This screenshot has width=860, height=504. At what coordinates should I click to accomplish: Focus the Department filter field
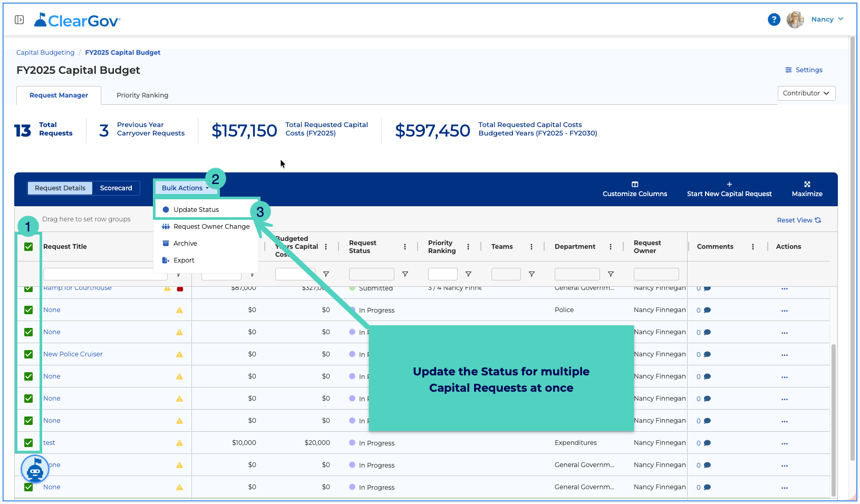577,274
